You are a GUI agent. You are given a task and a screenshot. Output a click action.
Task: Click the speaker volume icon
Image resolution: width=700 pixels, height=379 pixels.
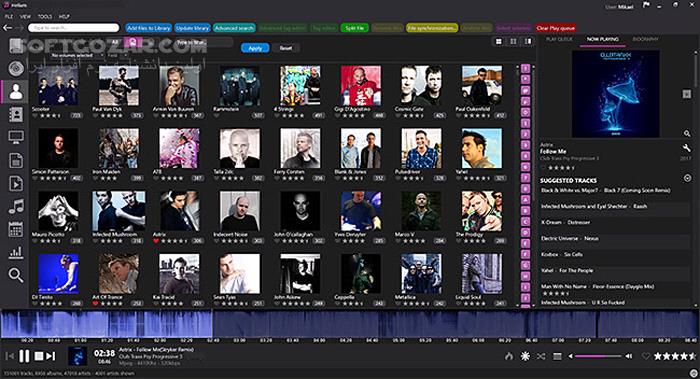tap(629, 356)
